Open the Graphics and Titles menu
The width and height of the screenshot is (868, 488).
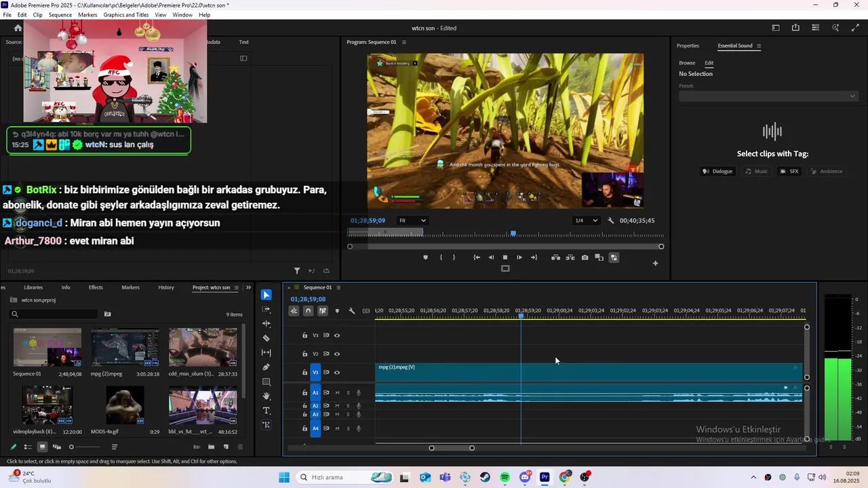click(x=126, y=15)
